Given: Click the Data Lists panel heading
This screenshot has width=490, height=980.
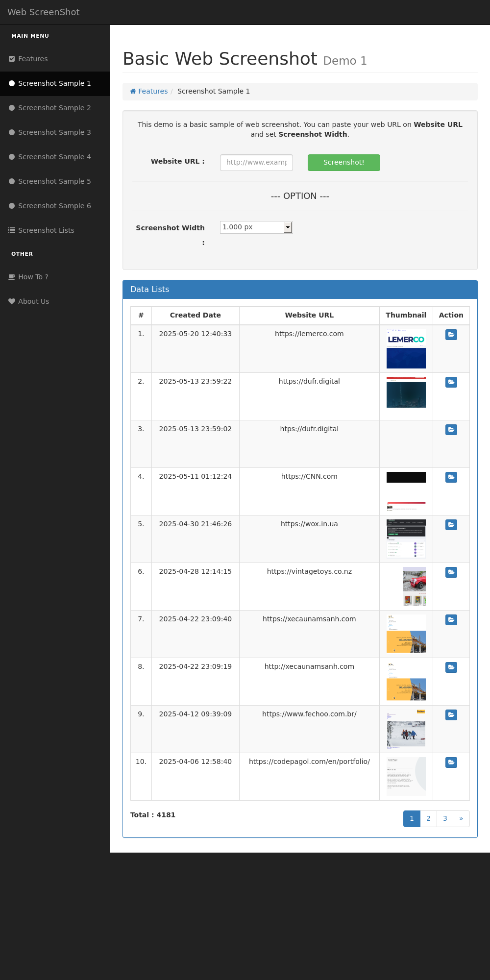Looking at the screenshot, I should [300, 290].
